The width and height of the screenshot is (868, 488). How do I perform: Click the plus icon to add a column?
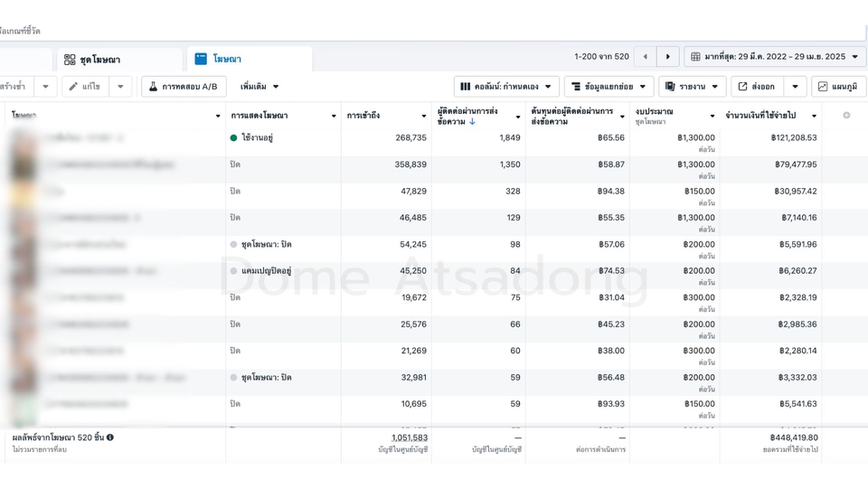tap(846, 116)
